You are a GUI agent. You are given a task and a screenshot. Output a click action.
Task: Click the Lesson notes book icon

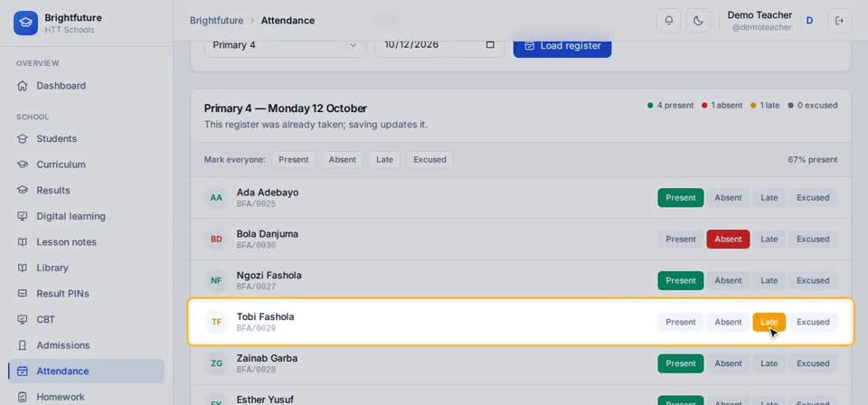[22, 241]
